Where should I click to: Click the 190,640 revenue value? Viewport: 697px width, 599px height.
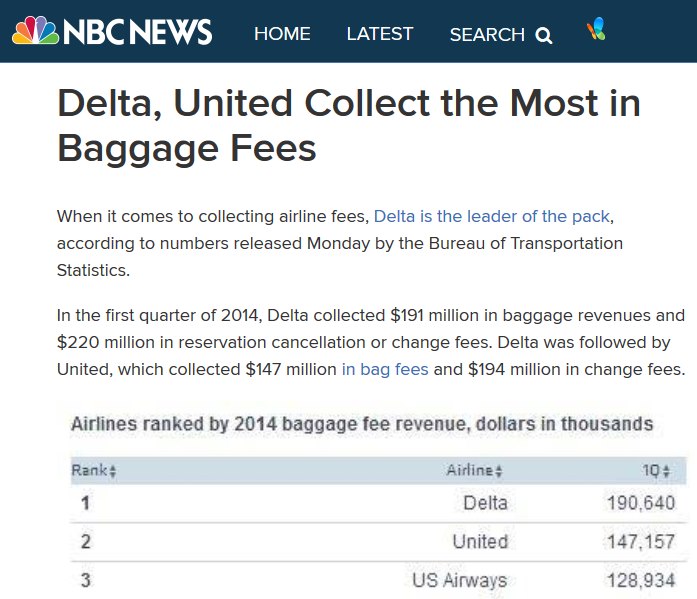tap(640, 503)
